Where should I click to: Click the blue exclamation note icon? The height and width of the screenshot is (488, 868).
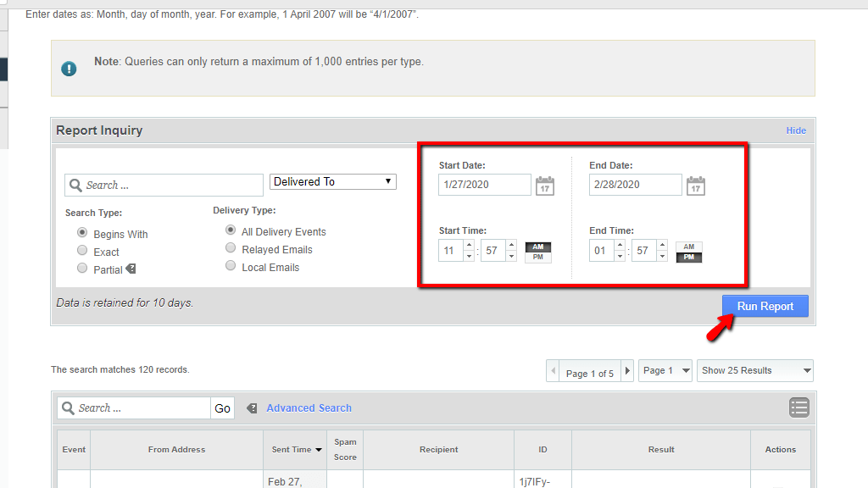(x=69, y=69)
